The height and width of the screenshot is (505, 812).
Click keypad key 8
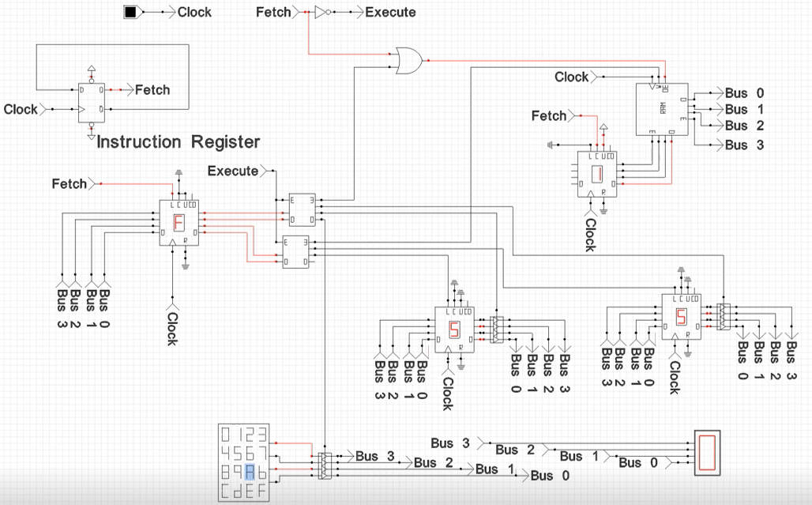(x=226, y=472)
